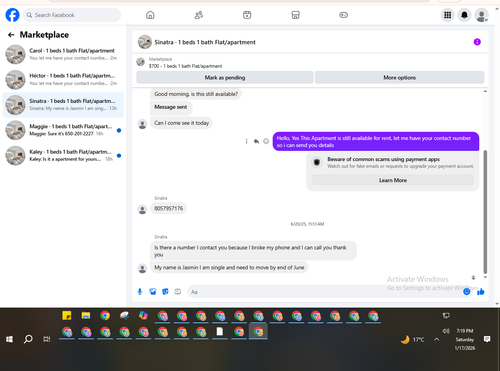Open File Explorer from taskbar

[x=86, y=315]
